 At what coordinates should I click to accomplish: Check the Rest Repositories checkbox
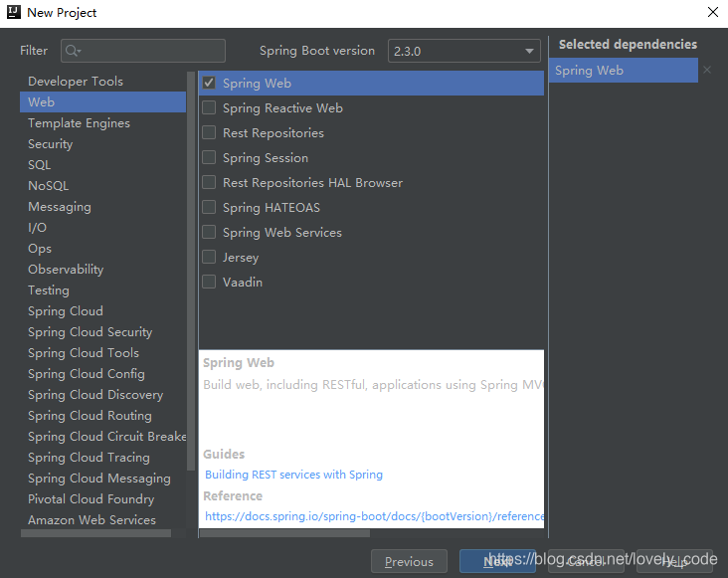pyautogui.click(x=209, y=132)
